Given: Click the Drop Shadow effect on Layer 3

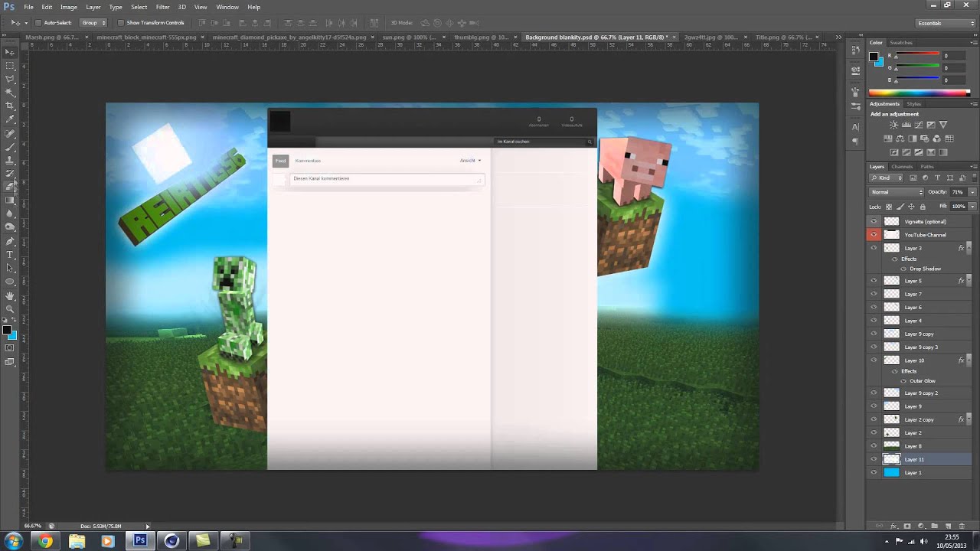Looking at the screenshot, I should pyautogui.click(x=925, y=269).
